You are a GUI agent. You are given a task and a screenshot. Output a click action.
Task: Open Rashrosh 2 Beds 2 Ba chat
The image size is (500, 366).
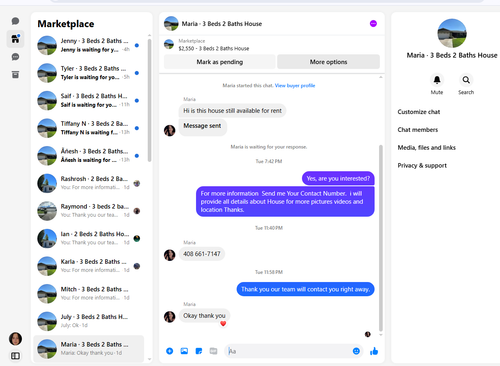(x=89, y=183)
